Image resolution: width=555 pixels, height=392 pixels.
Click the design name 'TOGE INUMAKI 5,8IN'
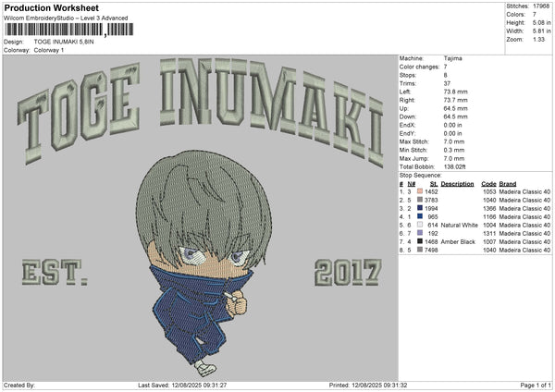coord(64,42)
